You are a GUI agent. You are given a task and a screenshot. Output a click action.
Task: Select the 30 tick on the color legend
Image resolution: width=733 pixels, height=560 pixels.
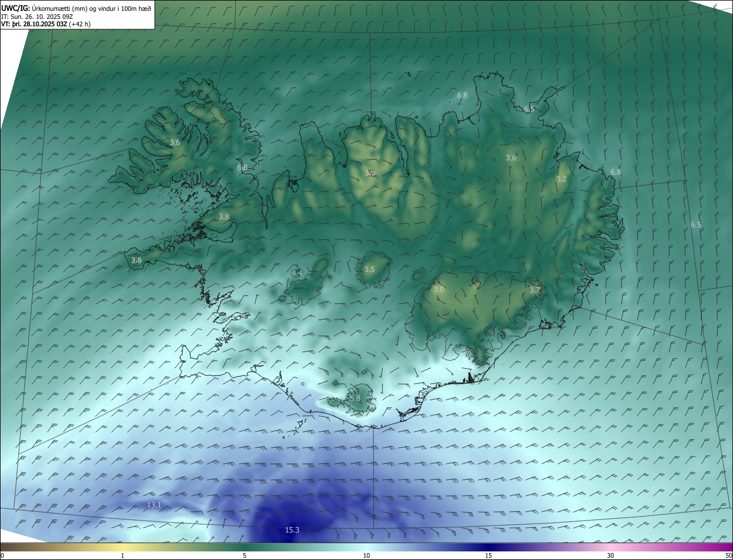(x=610, y=555)
